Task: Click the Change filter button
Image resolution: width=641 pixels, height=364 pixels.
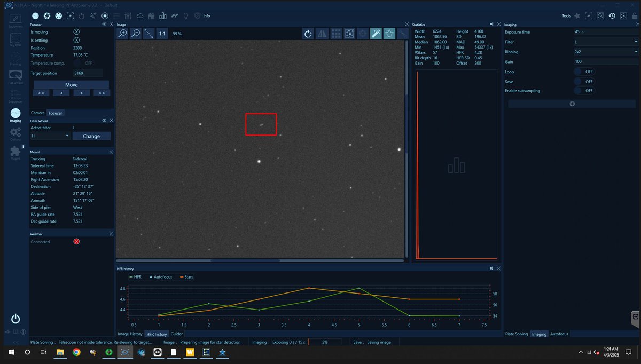Action: tap(91, 136)
